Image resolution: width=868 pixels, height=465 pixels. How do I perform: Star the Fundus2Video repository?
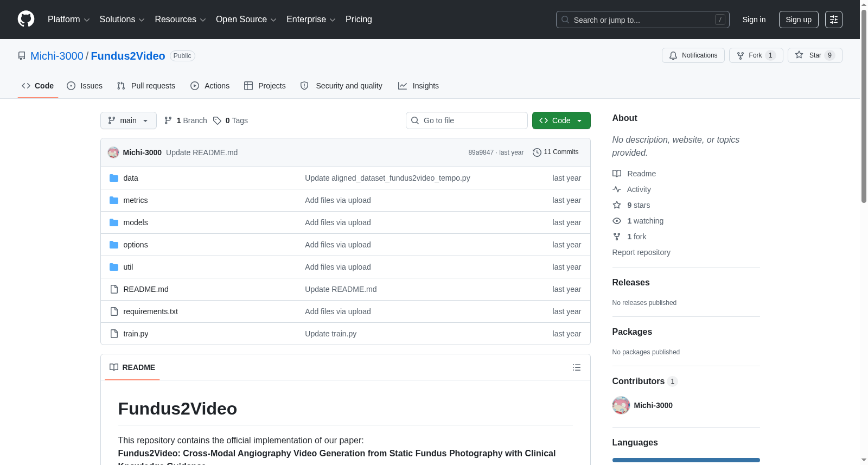[815, 55]
